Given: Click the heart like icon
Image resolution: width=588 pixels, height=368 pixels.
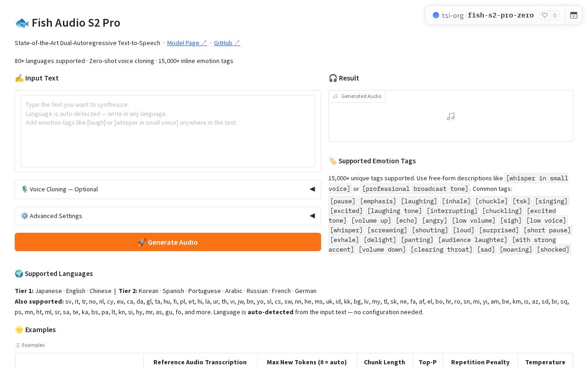Looking at the screenshot, I should [x=545, y=15].
